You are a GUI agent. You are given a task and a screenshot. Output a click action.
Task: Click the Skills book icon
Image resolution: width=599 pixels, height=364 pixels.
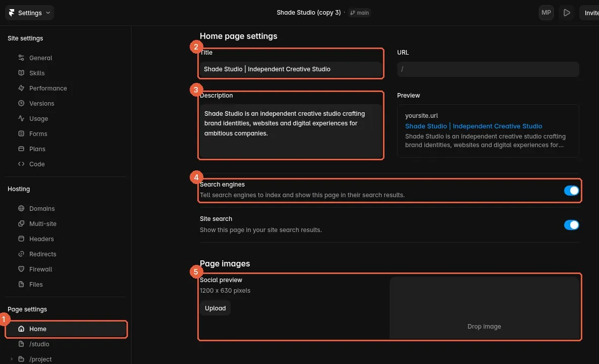pyautogui.click(x=21, y=73)
